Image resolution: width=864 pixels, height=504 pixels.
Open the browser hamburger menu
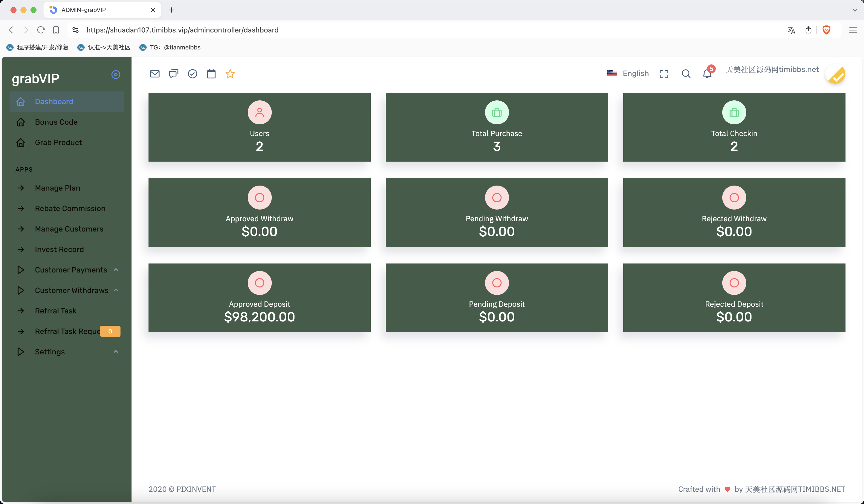[853, 30]
